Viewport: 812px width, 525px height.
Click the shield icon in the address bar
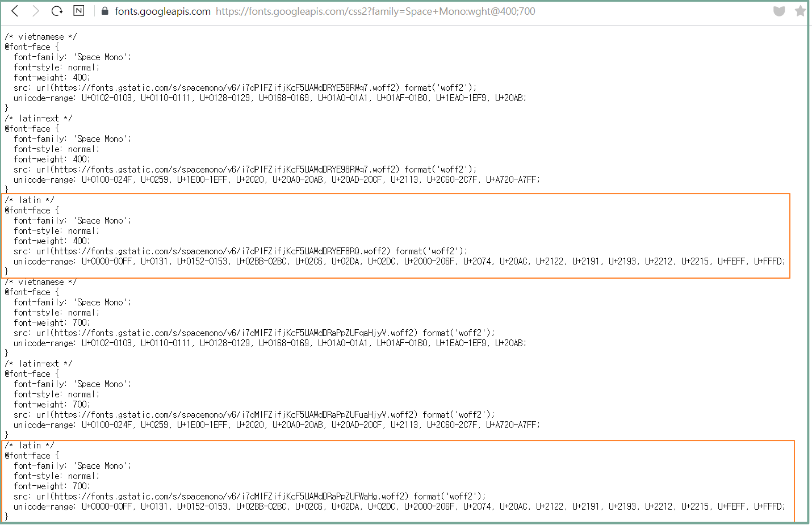pos(779,11)
